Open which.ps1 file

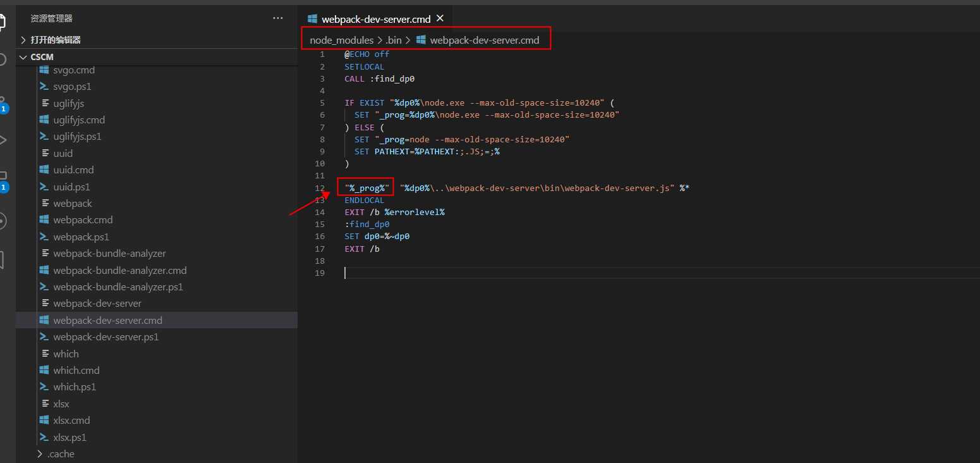point(75,386)
